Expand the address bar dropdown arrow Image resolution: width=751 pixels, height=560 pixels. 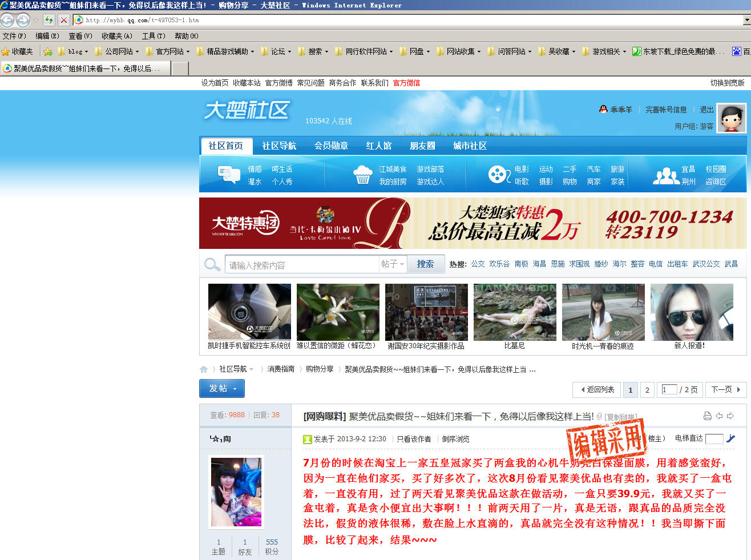pyautogui.click(x=747, y=20)
